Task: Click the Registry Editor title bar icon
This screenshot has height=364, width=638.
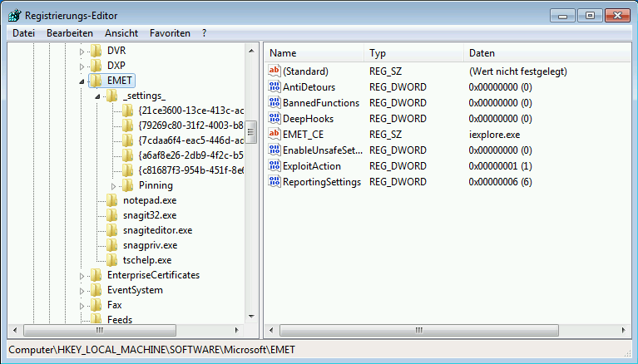Action: click(14, 15)
